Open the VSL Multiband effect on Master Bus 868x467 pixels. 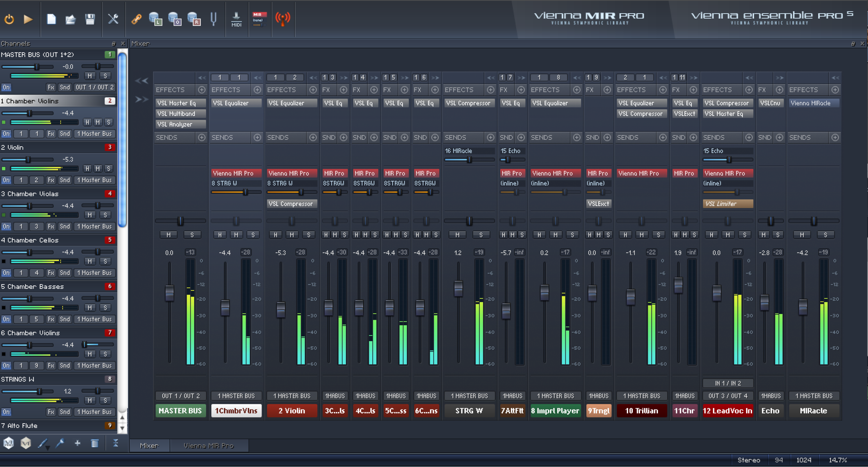pos(180,114)
